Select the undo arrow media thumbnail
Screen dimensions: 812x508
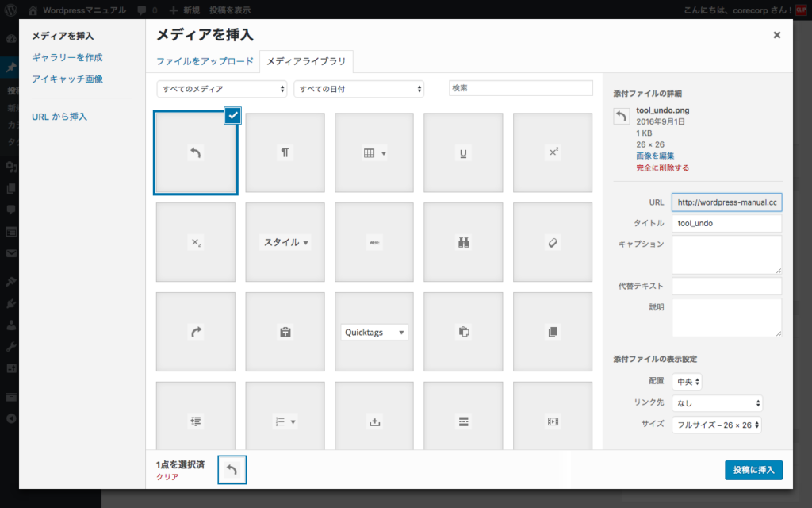pos(196,152)
